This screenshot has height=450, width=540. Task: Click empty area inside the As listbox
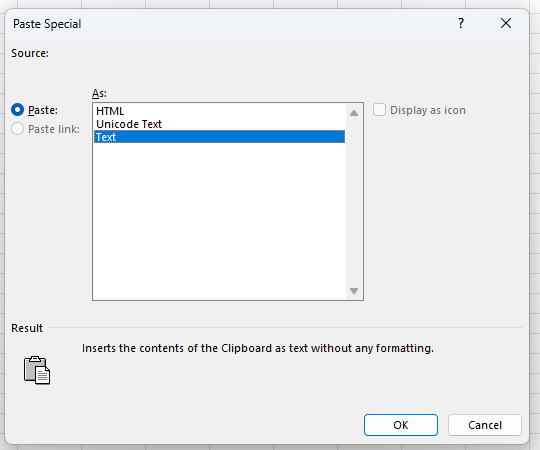point(219,220)
